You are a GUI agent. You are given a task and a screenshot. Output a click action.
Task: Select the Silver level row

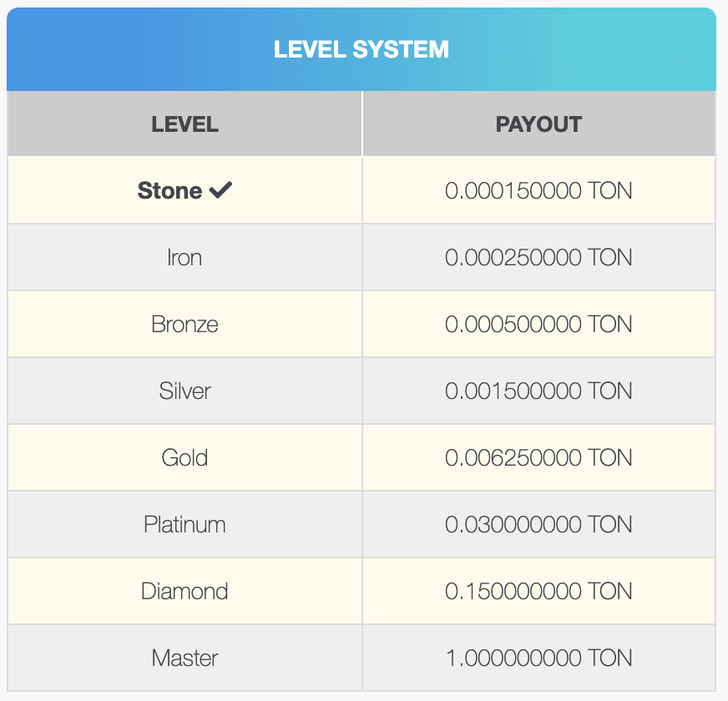click(185, 391)
